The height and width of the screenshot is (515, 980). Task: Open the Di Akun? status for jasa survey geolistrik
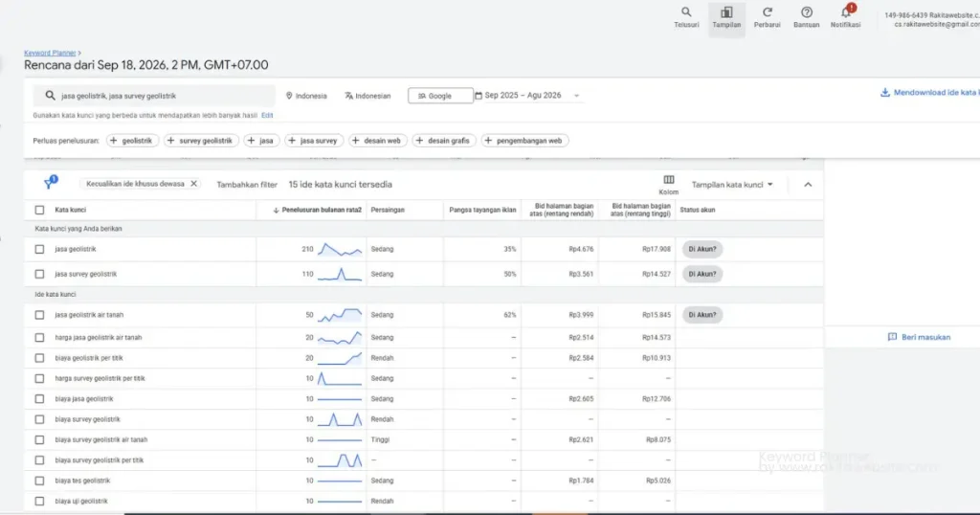pos(702,274)
